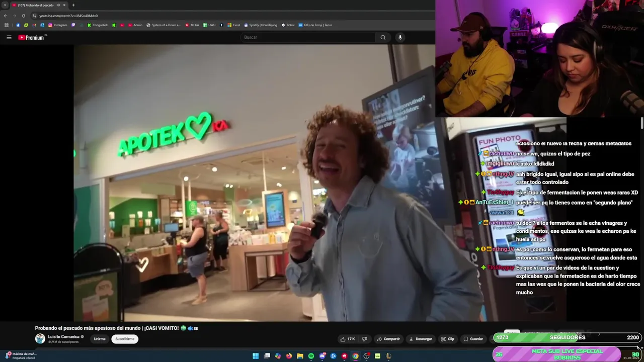Image resolution: width=644 pixels, height=362 pixels.
Task: Open the apps grid in bookmarks bar
Action: click(7, 25)
